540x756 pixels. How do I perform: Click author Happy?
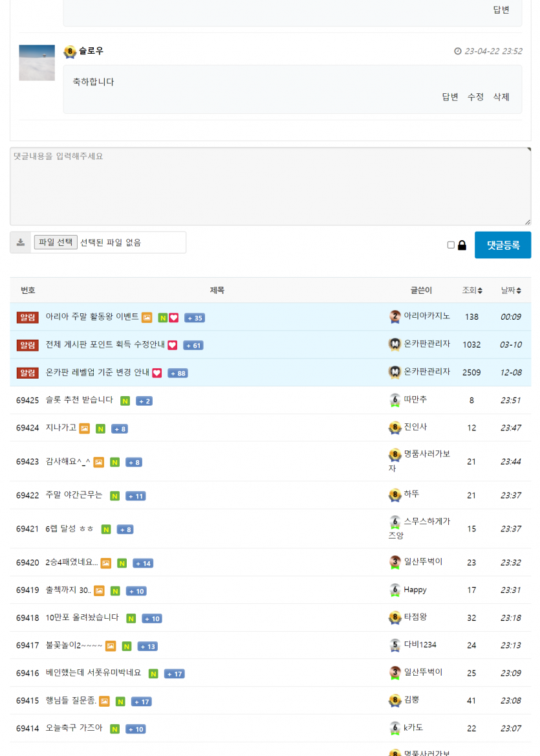415,590
